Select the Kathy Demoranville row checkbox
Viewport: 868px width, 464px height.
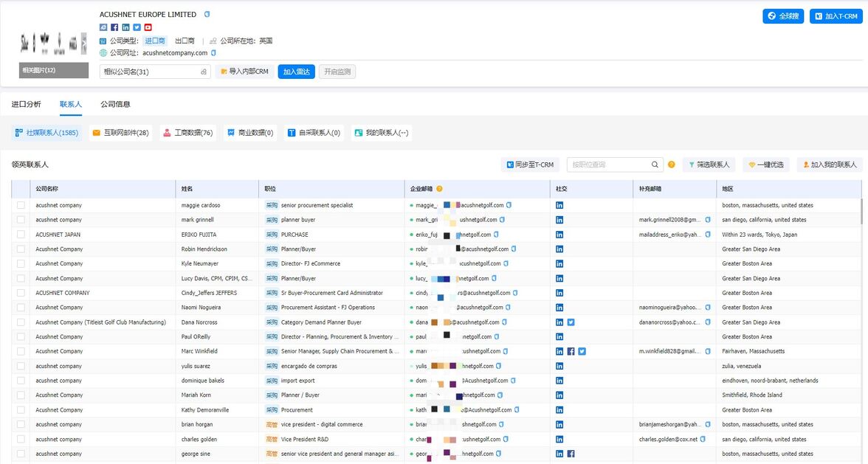point(21,410)
